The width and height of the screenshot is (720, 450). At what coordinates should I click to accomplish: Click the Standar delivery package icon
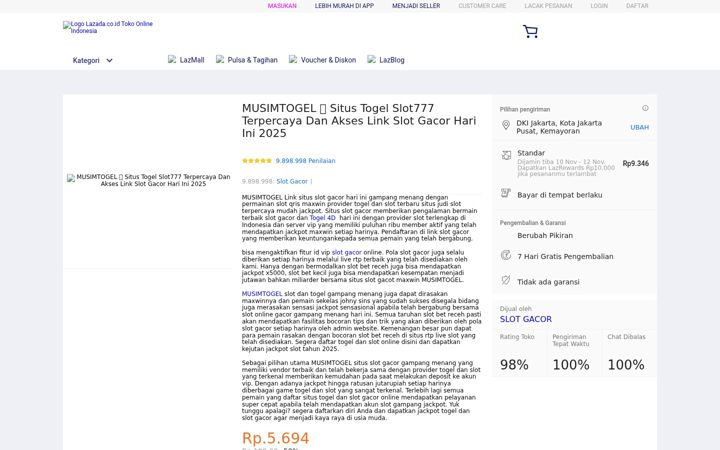[506, 155]
